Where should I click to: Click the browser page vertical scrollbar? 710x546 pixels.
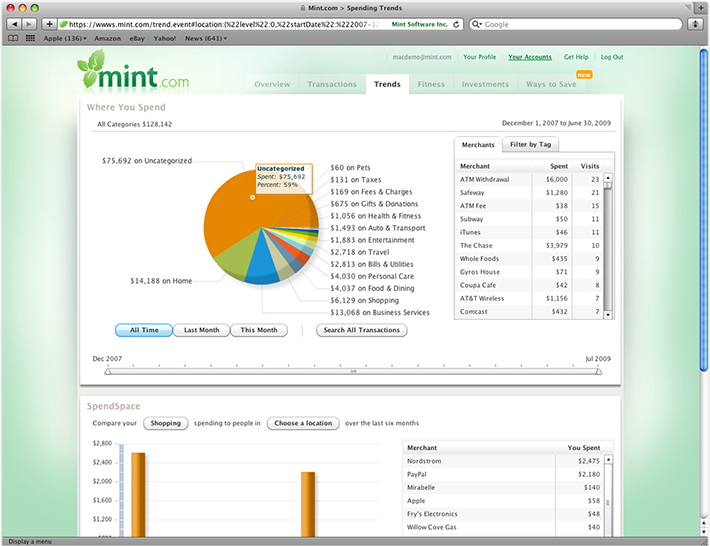(704, 208)
